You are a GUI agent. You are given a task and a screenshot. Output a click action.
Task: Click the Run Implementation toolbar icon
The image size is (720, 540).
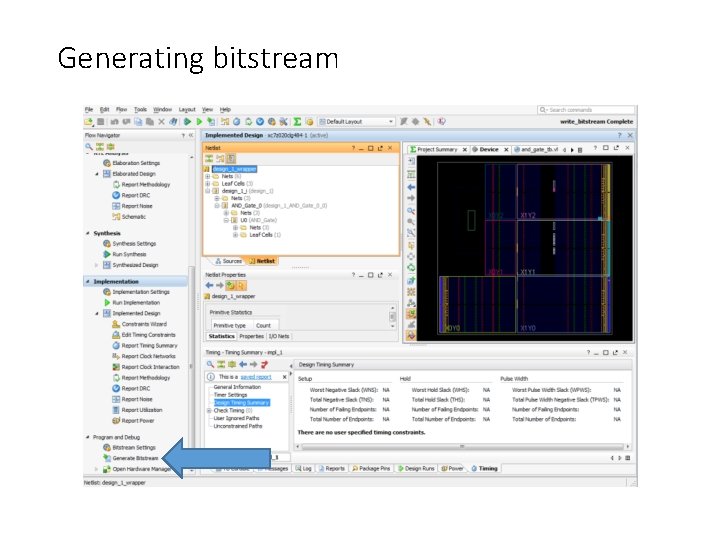[199, 122]
